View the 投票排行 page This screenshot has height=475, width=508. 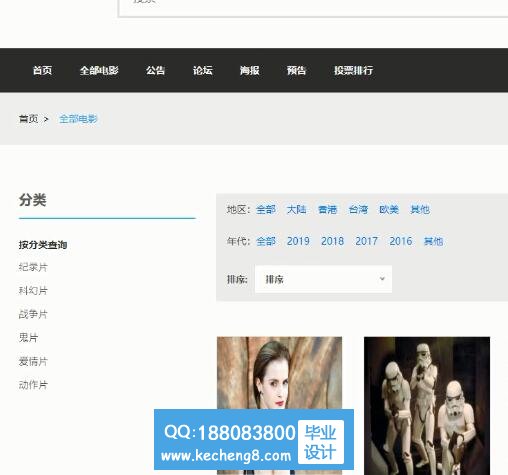point(353,70)
